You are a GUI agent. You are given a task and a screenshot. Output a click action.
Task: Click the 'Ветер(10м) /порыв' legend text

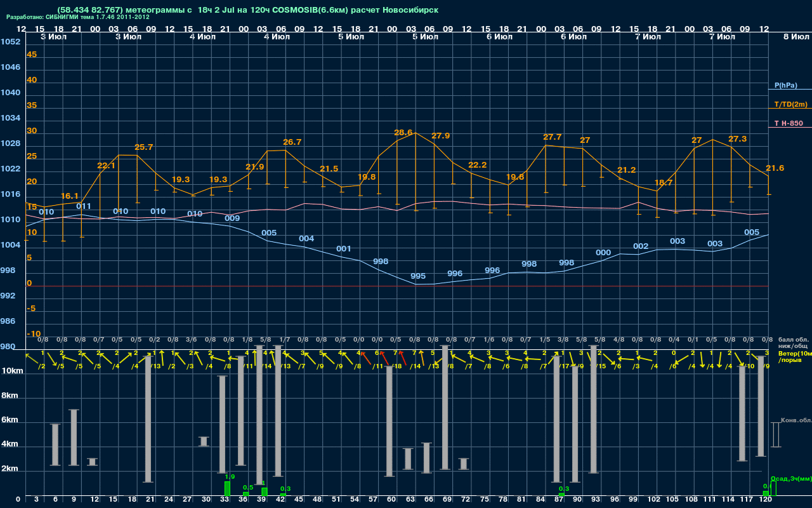[795, 356]
